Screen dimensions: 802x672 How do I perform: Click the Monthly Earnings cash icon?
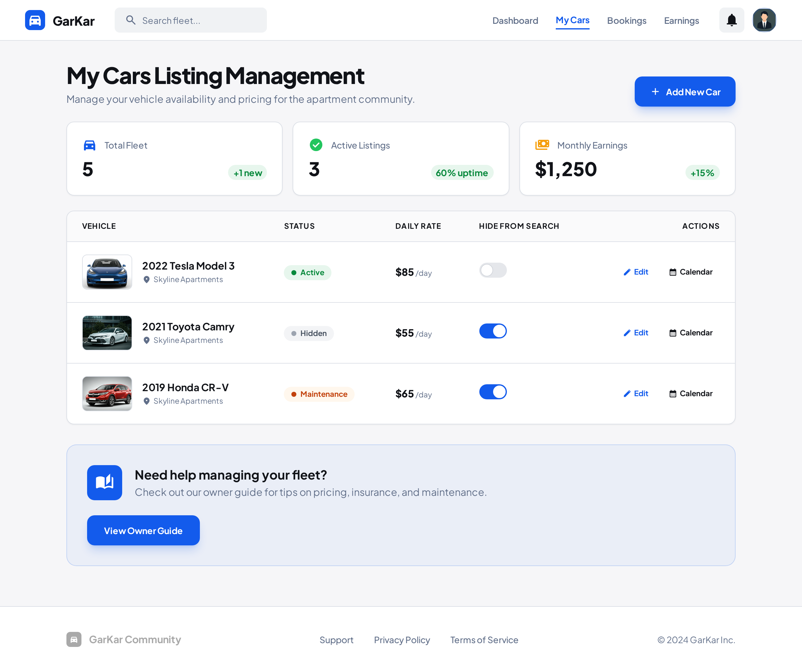[542, 145]
